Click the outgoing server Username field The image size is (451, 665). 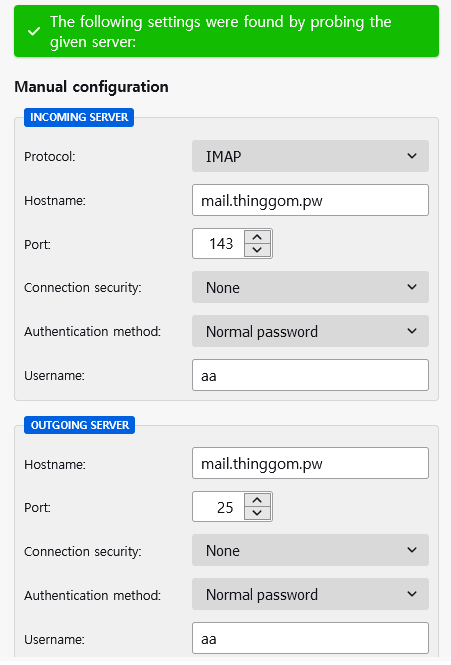310,638
